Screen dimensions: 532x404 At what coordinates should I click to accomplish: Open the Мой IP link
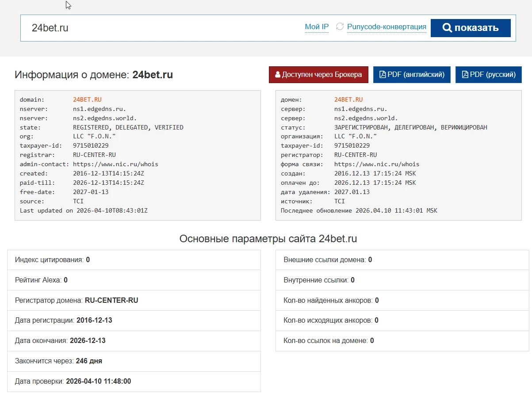tap(317, 27)
